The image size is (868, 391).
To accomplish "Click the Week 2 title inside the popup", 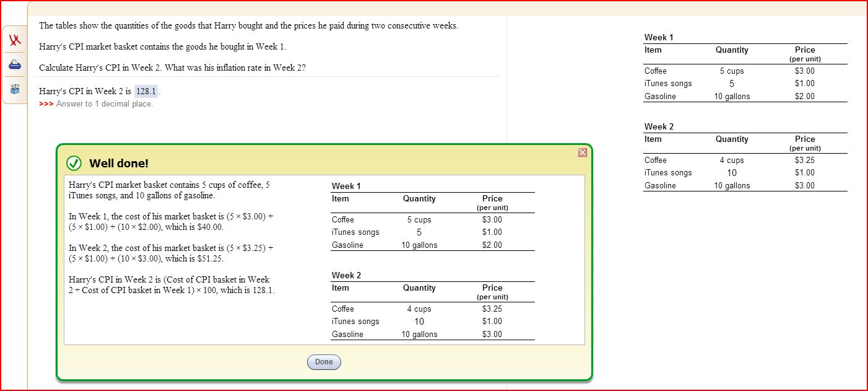I will tap(346, 275).
